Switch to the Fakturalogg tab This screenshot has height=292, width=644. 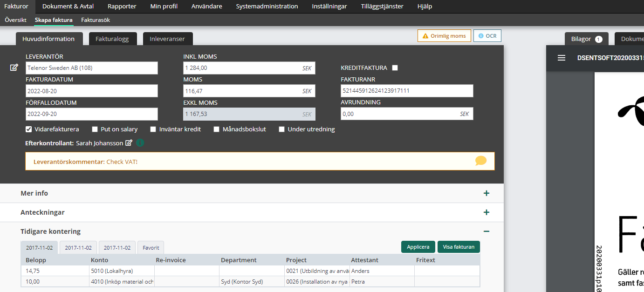coord(113,39)
